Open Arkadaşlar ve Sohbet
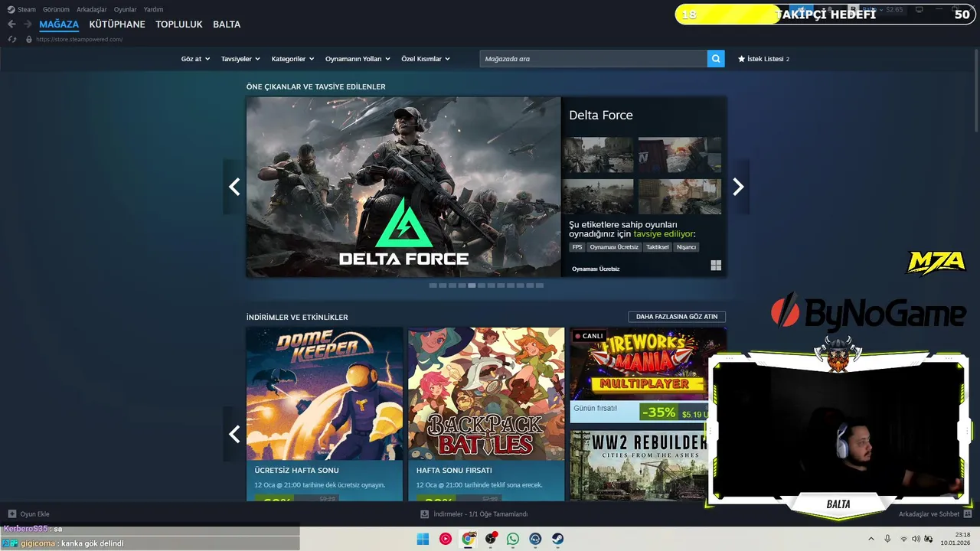Viewport: 980px width, 551px height. 935,514
